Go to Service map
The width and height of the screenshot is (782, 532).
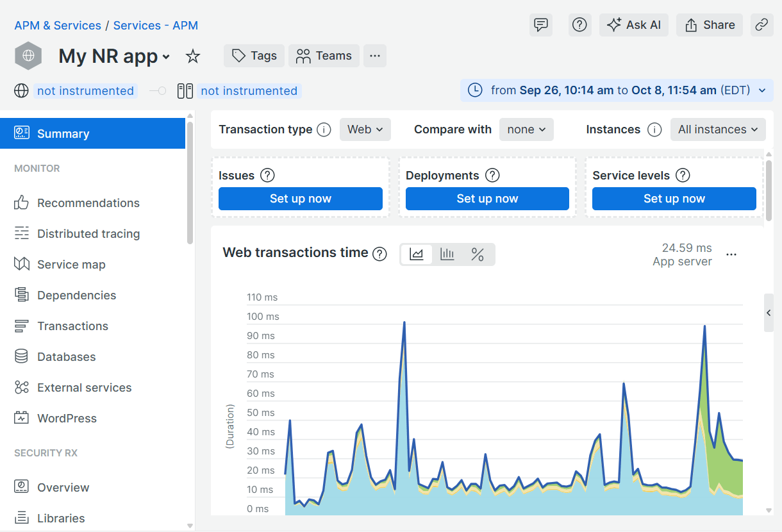click(x=71, y=265)
